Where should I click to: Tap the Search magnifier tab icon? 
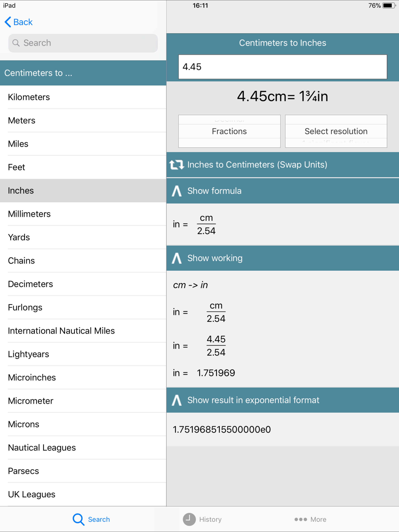click(78, 519)
